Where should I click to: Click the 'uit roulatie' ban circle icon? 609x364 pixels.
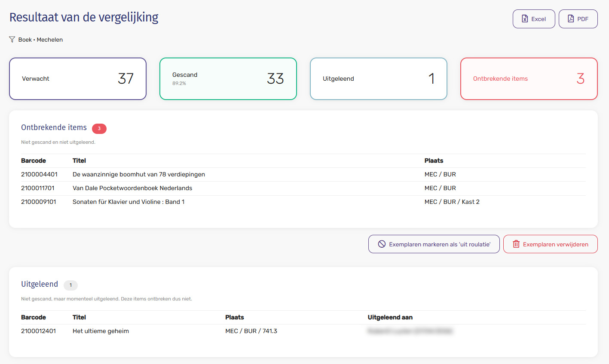[382, 244]
